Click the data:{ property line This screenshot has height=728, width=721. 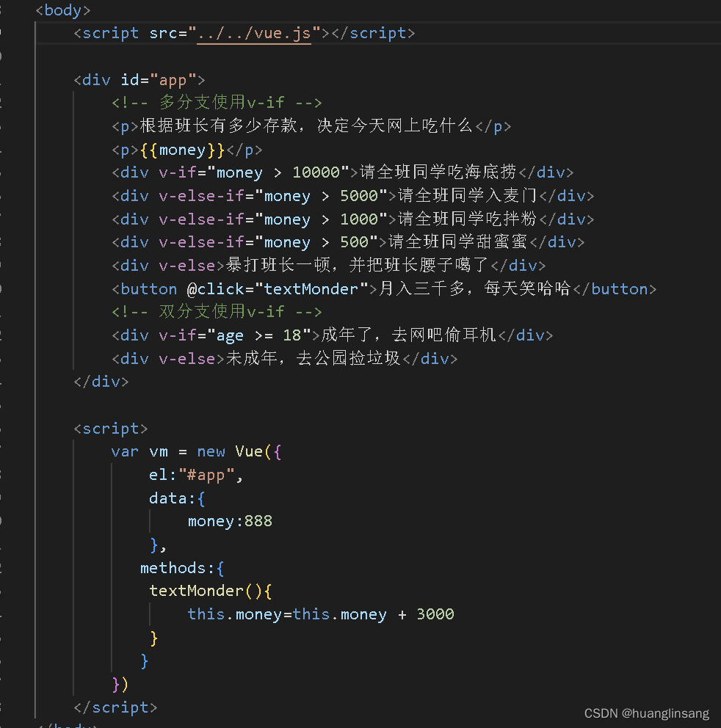177,498
